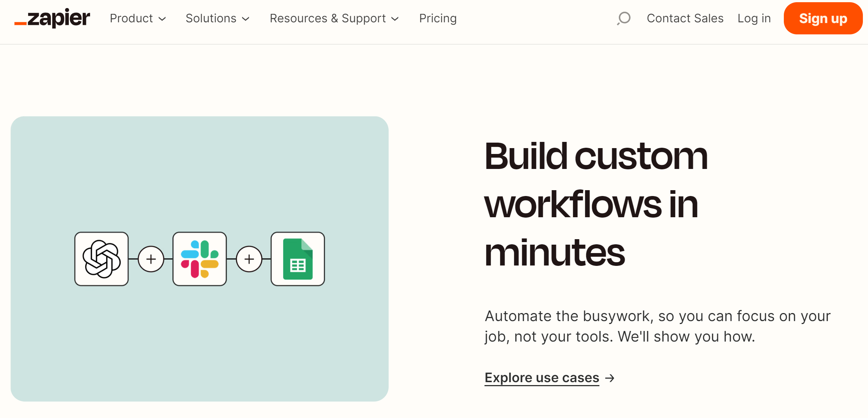This screenshot has height=418, width=868.
Task: Click the Slack app icon
Action: coord(199,259)
